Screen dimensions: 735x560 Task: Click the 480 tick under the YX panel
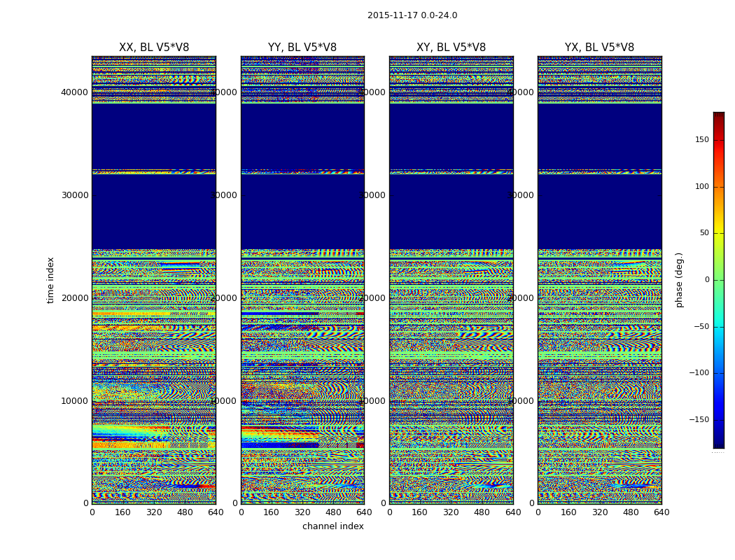631,512
